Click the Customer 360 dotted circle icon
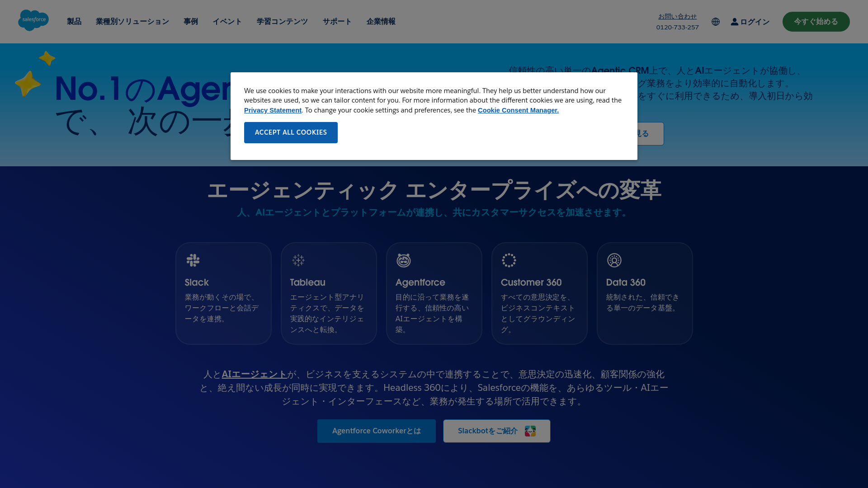Image resolution: width=868 pixels, height=488 pixels. tap(509, 260)
